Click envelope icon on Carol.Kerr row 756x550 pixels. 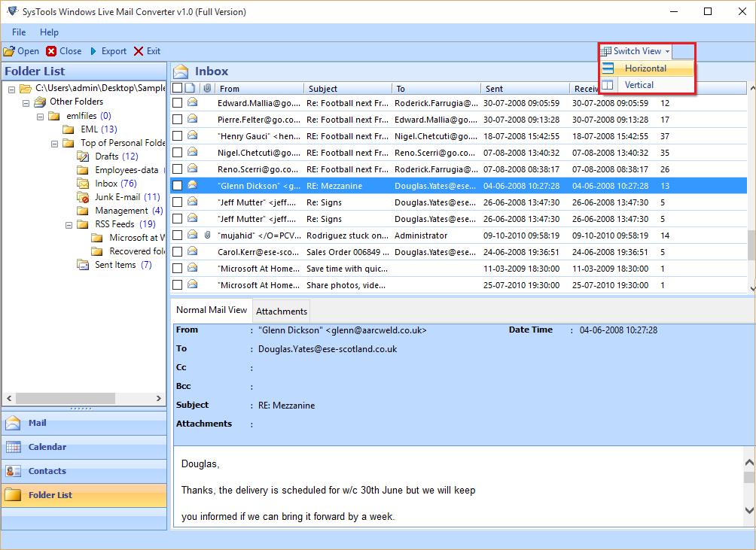[192, 251]
